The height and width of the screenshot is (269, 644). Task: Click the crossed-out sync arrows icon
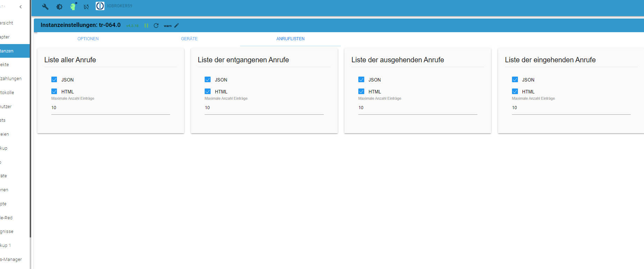pos(86,7)
